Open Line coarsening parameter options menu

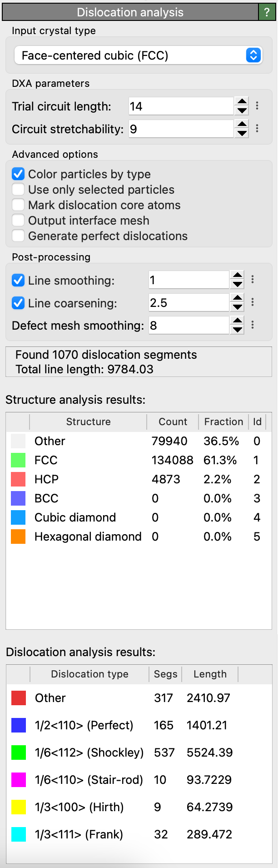(x=253, y=302)
